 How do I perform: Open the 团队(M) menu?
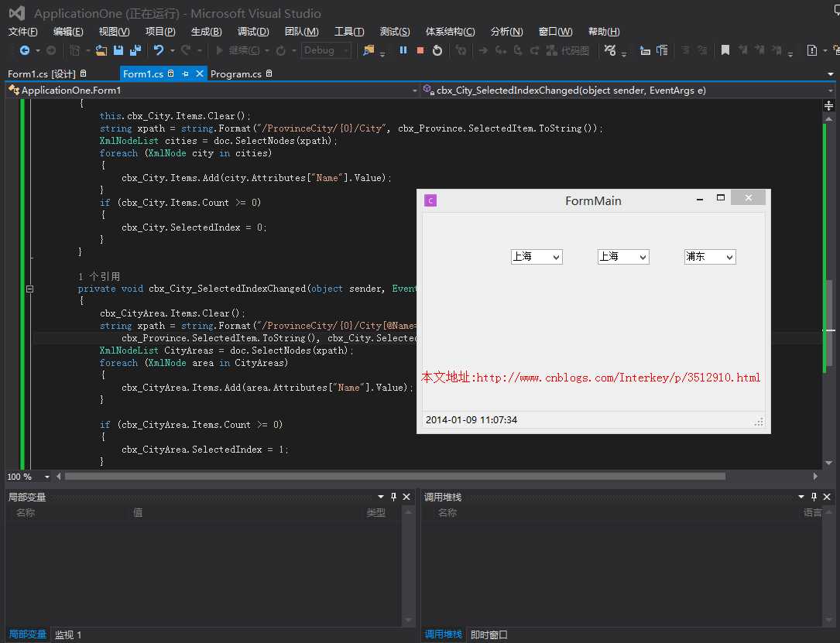point(302,32)
